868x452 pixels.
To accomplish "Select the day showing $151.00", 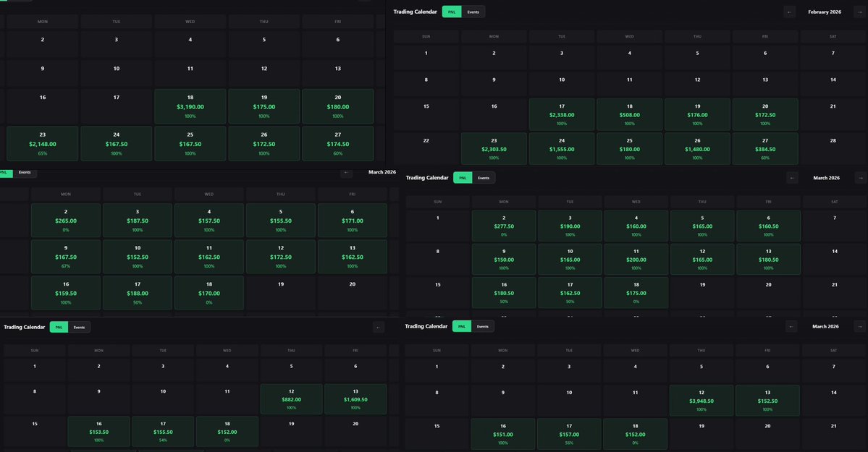I will point(502,434).
